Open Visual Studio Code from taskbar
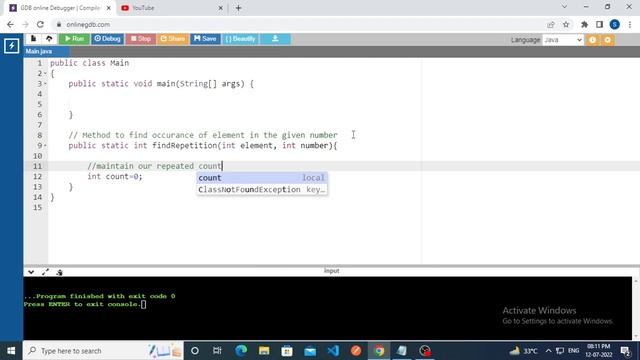 [333, 351]
